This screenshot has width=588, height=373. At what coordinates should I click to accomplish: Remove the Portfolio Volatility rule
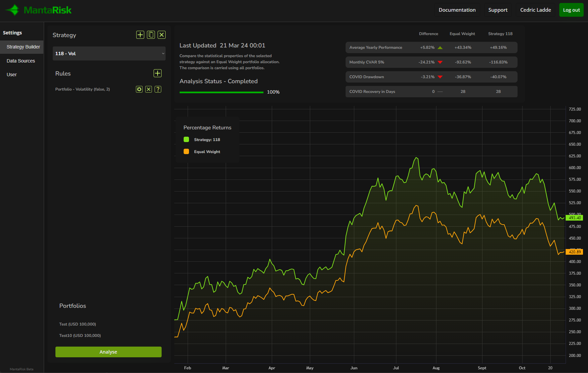coord(149,89)
